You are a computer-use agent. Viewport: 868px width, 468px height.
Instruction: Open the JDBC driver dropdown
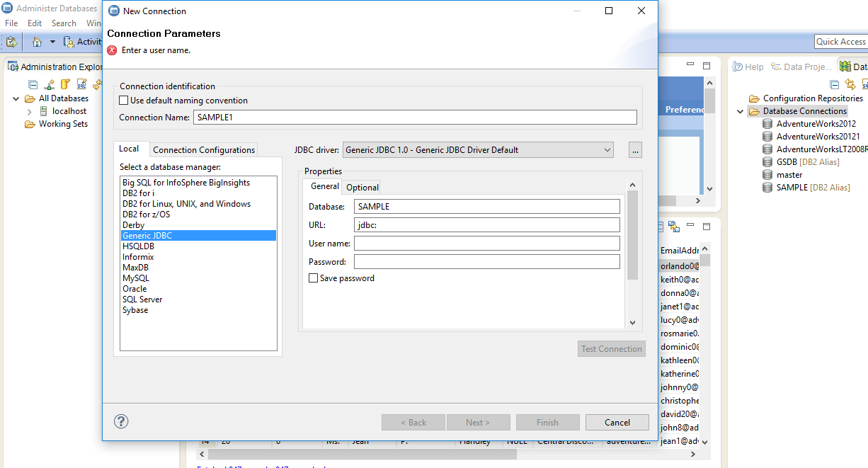coord(478,149)
